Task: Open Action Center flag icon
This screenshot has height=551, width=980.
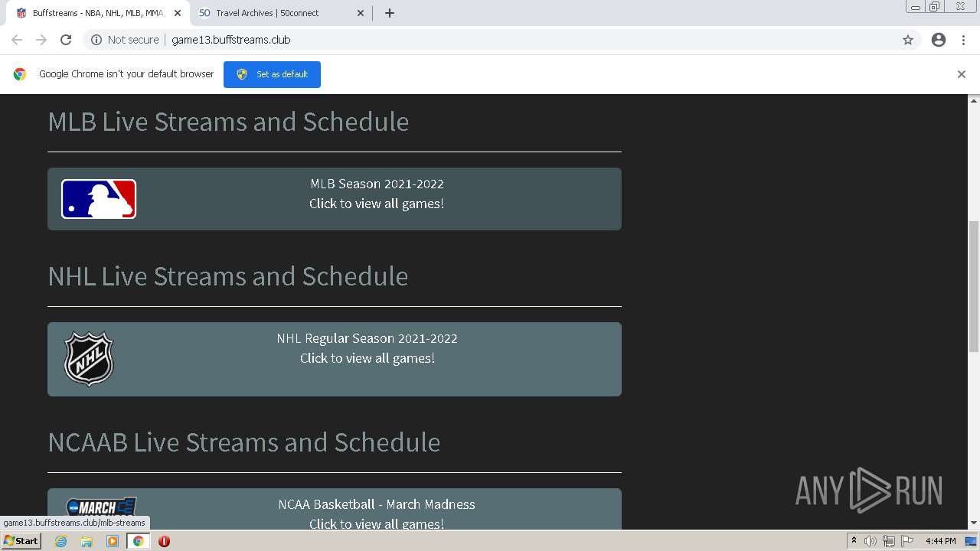Action: coord(907,541)
